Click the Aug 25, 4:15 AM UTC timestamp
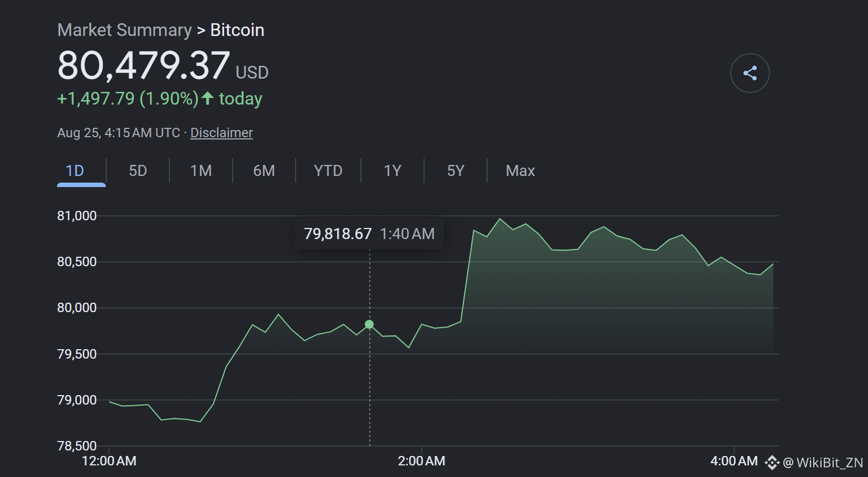 118,133
